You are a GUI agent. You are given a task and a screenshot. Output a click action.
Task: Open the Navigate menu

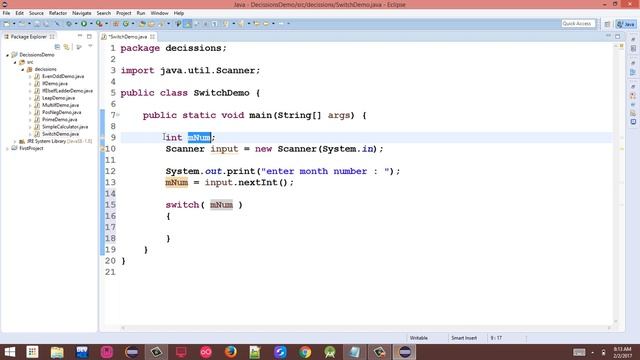(x=82, y=13)
